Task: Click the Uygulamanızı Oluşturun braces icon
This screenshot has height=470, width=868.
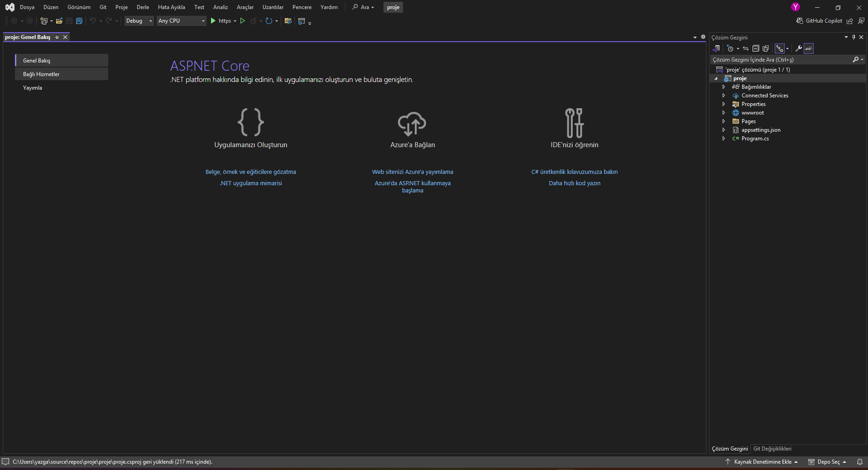Action: [x=250, y=122]
